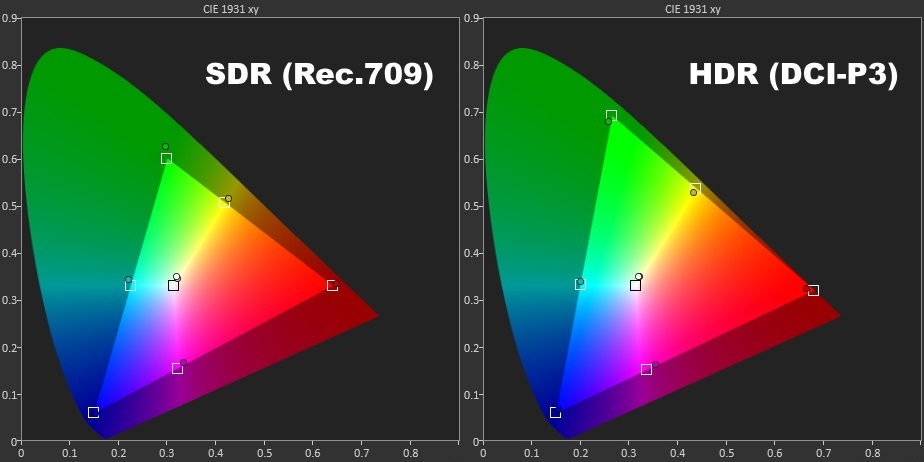Click the white point target square in HDR chart
This screenshot has height=462, width=924.
tap(635, 286)
